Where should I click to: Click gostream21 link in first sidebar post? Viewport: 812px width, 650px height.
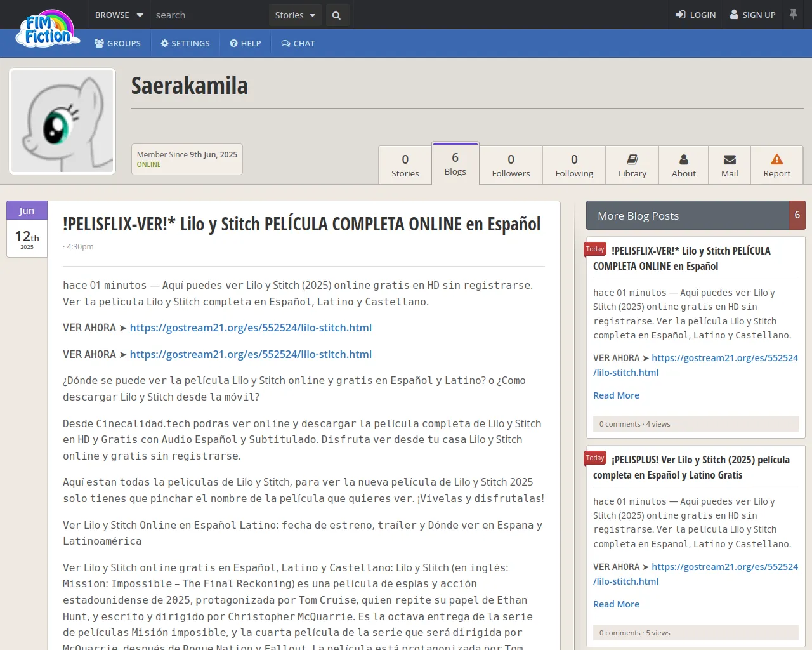point(695,365)
